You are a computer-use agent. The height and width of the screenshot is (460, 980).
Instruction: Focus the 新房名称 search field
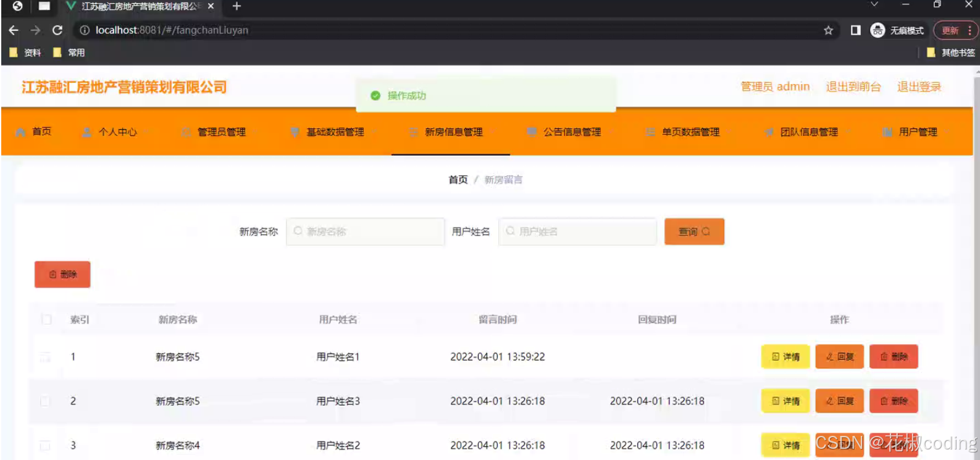(365, 232)
